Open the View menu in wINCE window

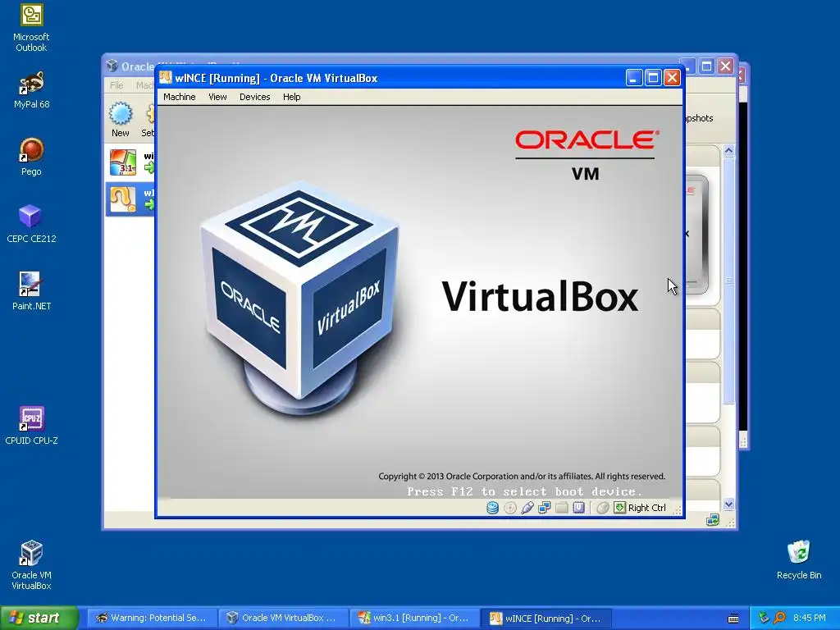coord(217,97)
